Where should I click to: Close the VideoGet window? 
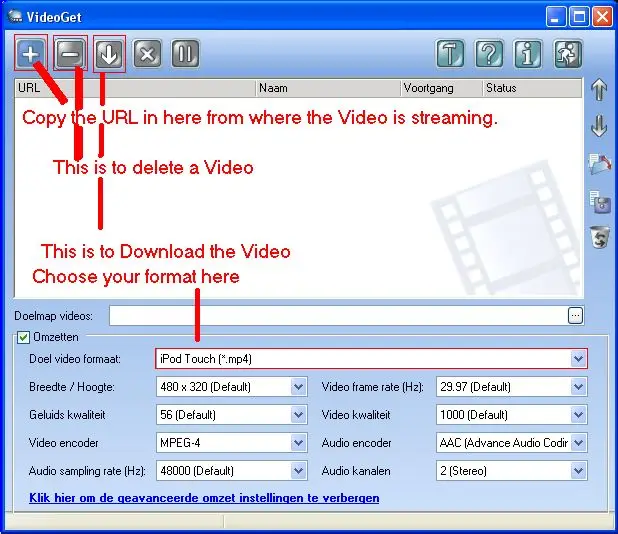[603, 17]
